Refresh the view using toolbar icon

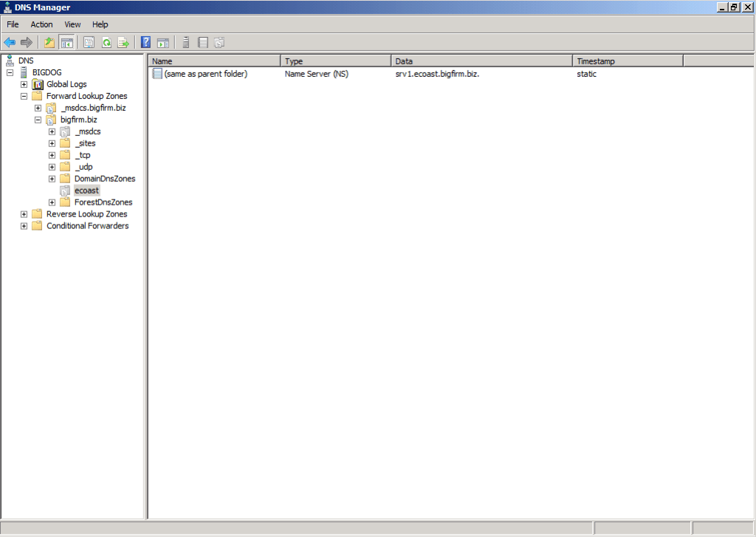pos(106,42)
